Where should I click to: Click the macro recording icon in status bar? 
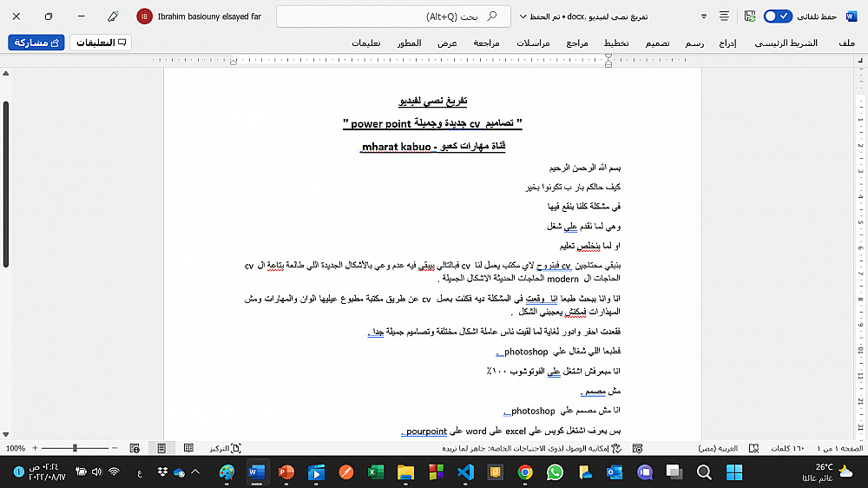coord(638,448)
